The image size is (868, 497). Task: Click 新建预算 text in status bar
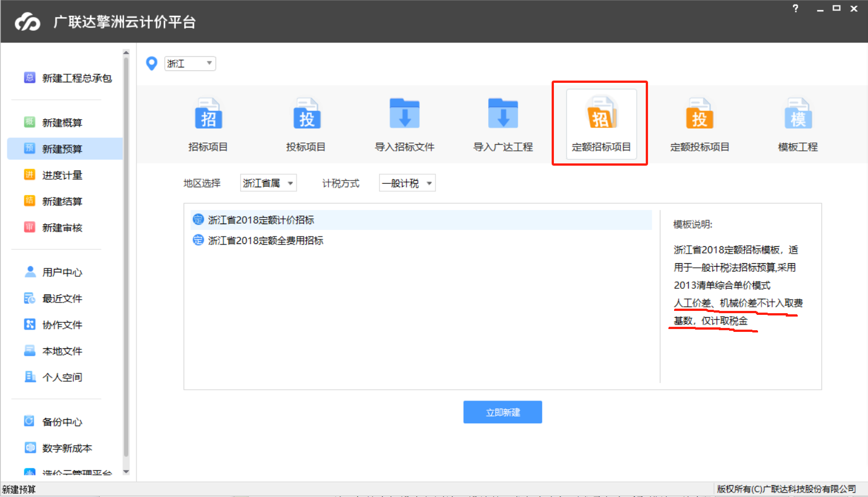point(19,489)
